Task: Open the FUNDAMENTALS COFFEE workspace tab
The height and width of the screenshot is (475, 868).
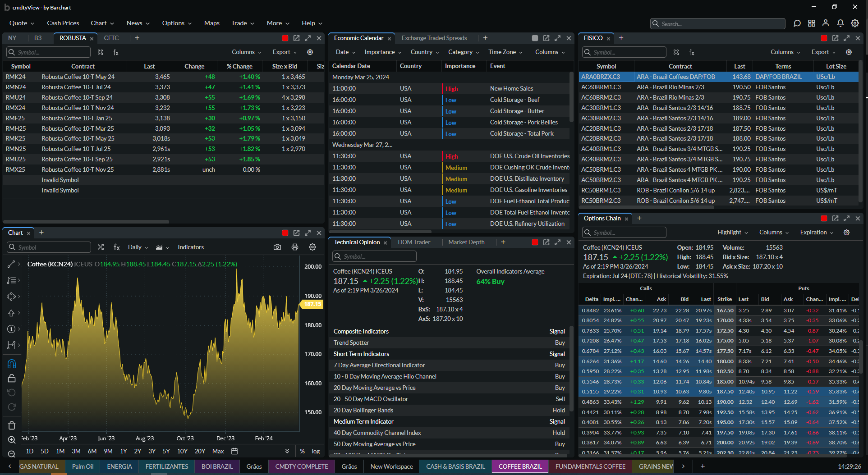Action: (590, 466)
